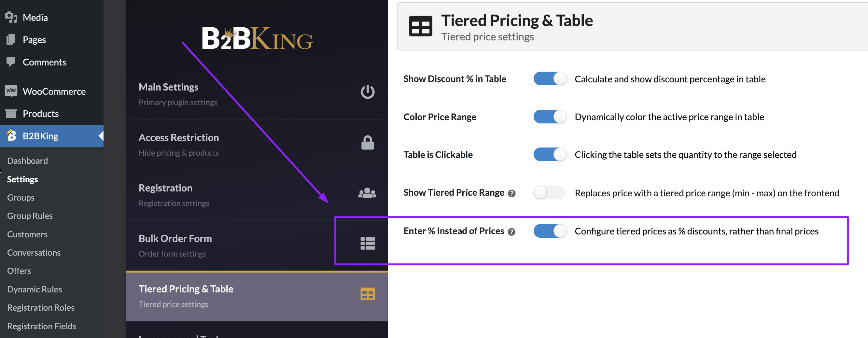Click the help icon beside Show Tiered Price Range
Image resolution: width=868 pixels, height=338 pixels.
(x=511, y=193)
